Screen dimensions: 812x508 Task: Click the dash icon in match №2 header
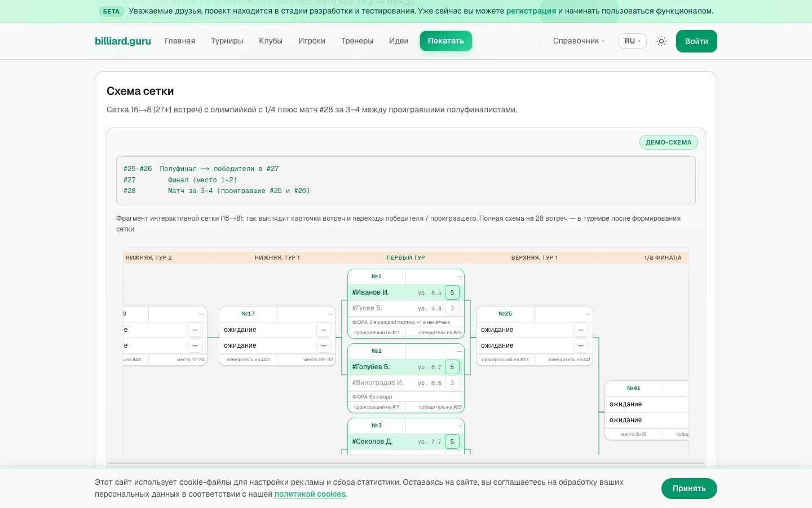click(x=459, y=351)
